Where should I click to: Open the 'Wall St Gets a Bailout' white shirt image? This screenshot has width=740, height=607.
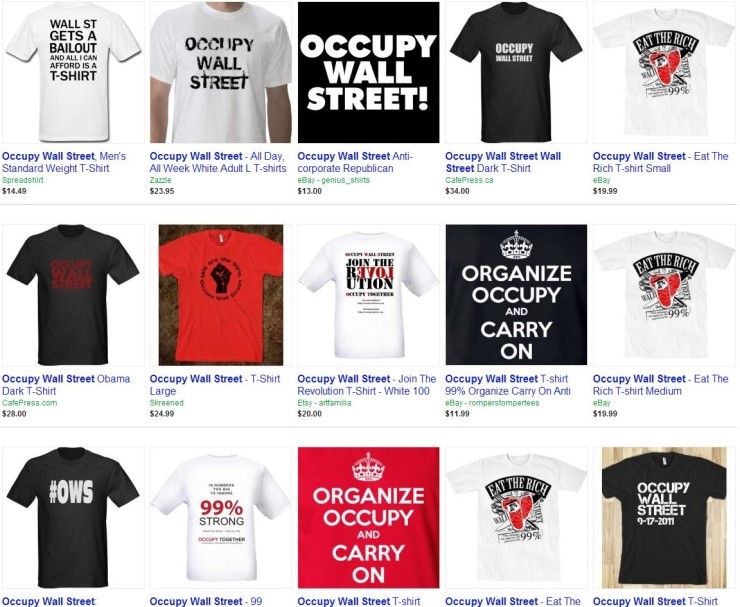pos(73,72)
